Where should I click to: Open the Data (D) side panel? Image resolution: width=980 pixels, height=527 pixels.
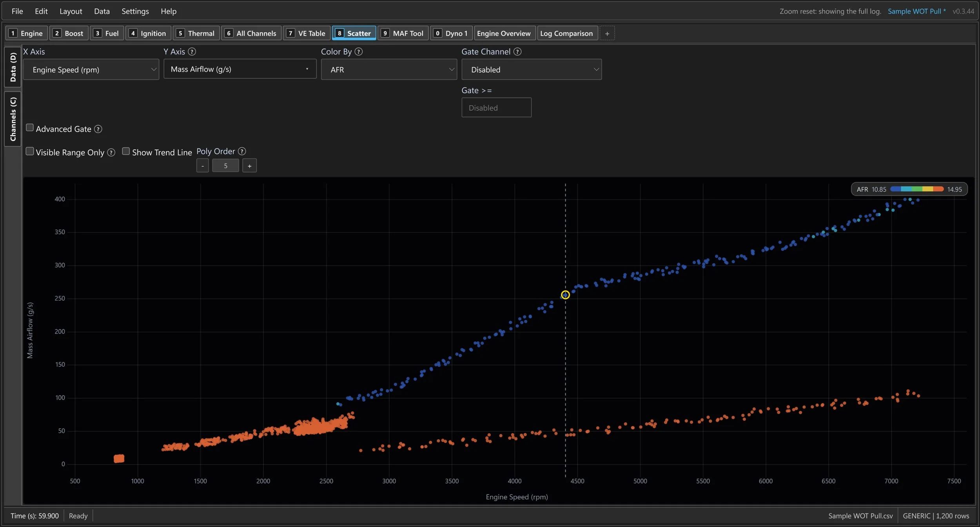point(13,67)
